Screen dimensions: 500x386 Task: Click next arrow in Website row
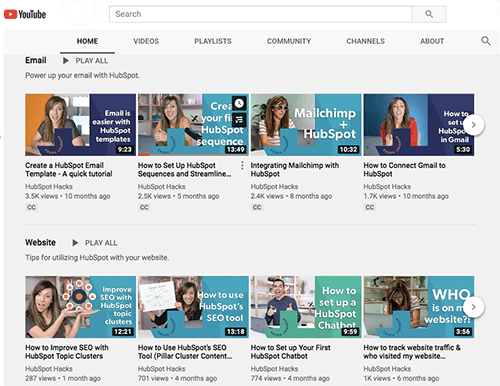pyautogui.click(x=473, y=307)
